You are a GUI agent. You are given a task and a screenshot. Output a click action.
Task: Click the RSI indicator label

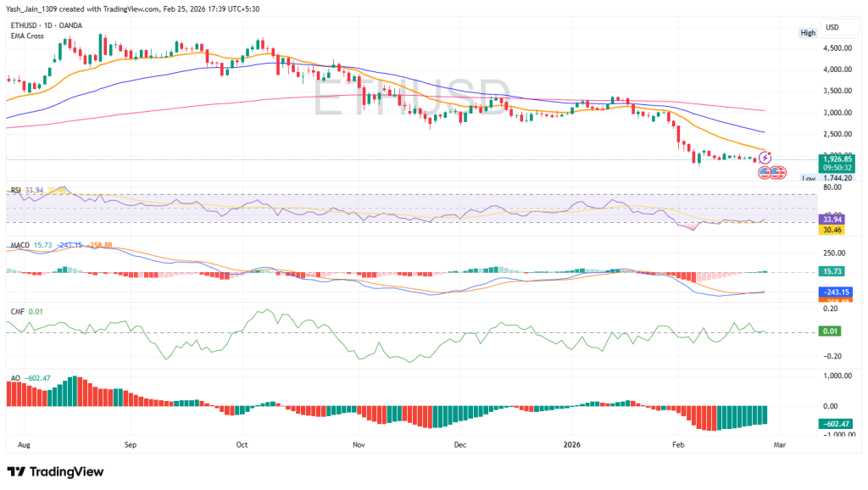tap(14, 190)
